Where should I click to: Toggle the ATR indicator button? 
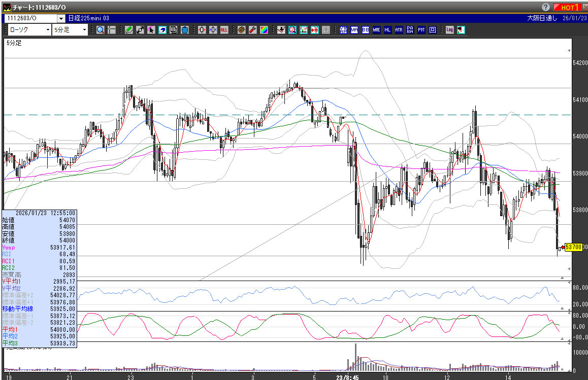pyautogui.click(x=399, y=30)
